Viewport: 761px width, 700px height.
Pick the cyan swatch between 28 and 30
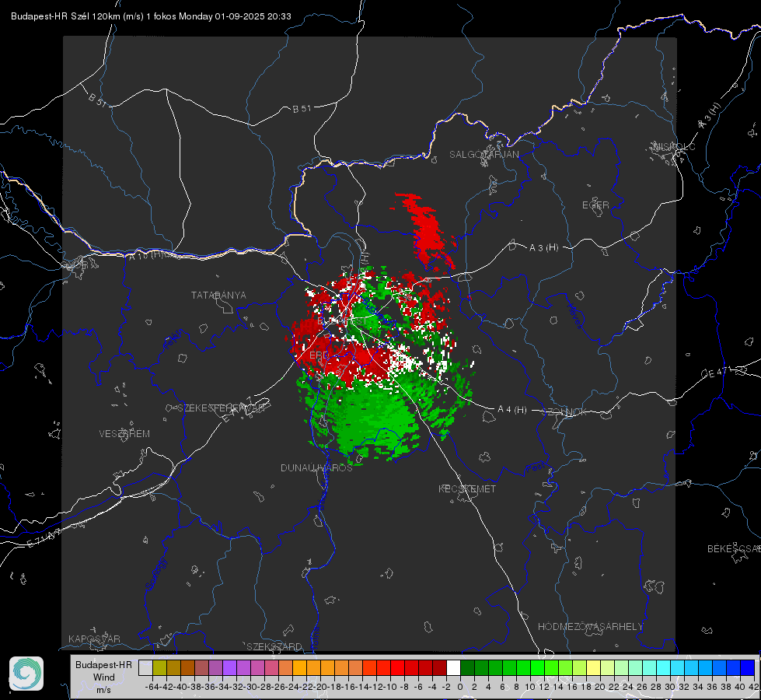click(663, 667)
